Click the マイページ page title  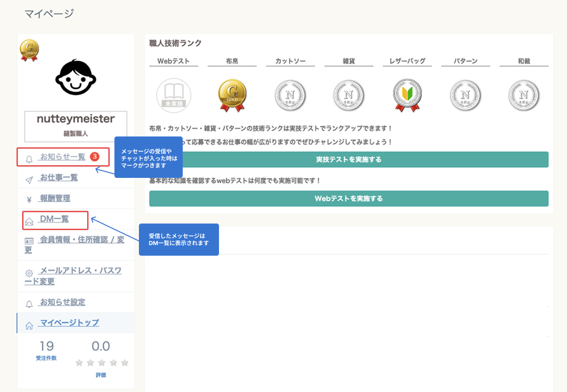[x=49, y=14]
